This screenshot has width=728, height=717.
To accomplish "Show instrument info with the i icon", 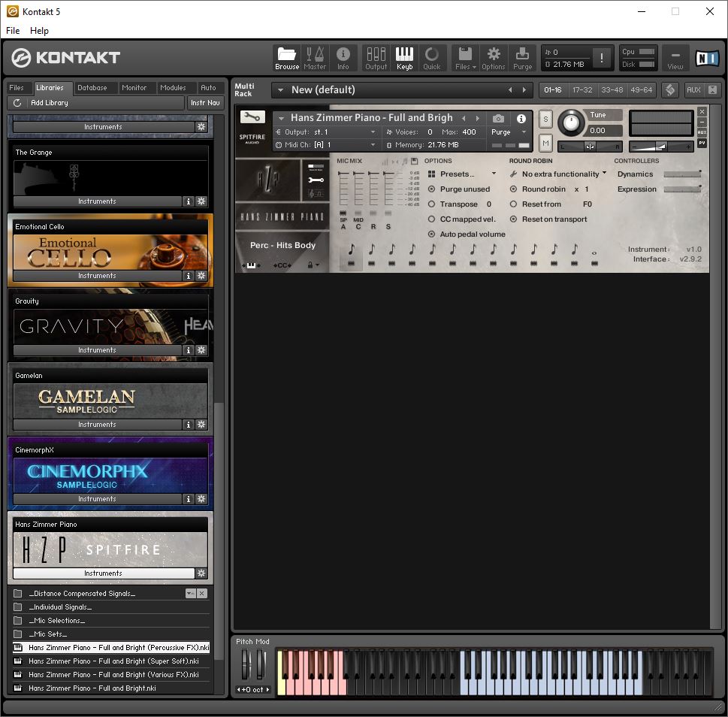I will coord(521,119).
